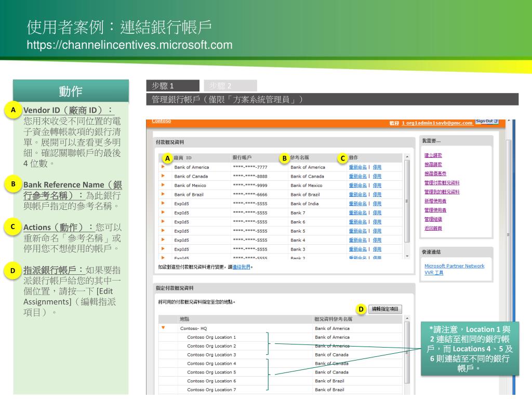Click 重新命名 for Bank of America
The width and height of the screenshot is (532, 399).
pos(357,167)
